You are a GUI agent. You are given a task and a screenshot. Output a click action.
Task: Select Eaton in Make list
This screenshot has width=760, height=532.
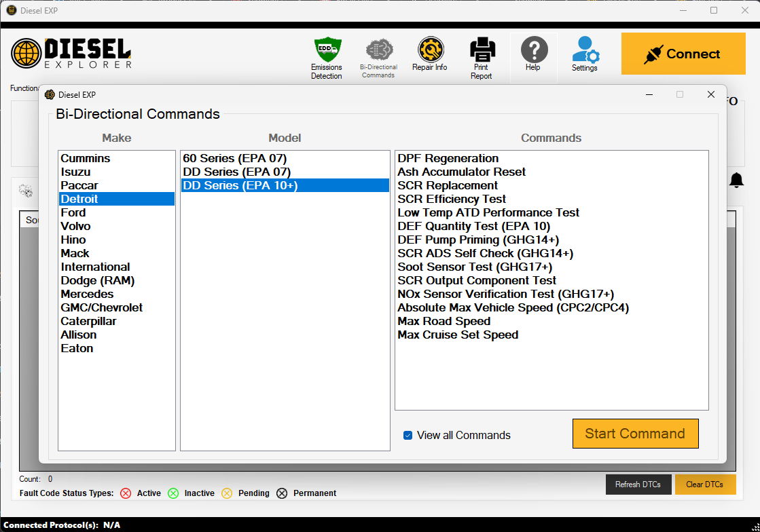click(116, 348)
